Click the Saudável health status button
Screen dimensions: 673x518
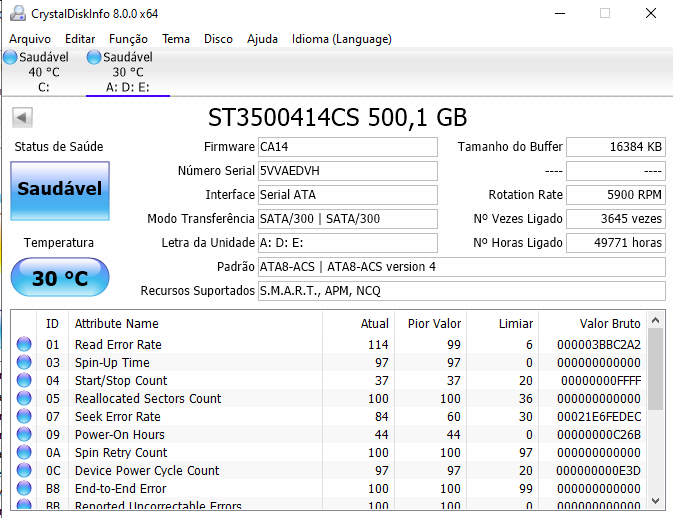coord(60,191)
